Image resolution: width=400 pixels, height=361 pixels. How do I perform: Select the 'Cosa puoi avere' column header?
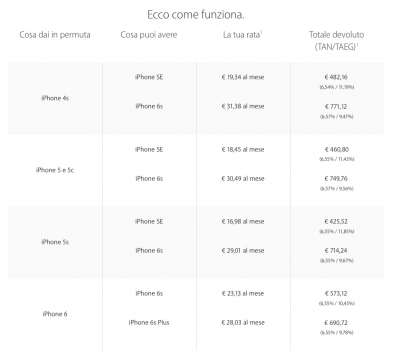(x=149, y=35)
